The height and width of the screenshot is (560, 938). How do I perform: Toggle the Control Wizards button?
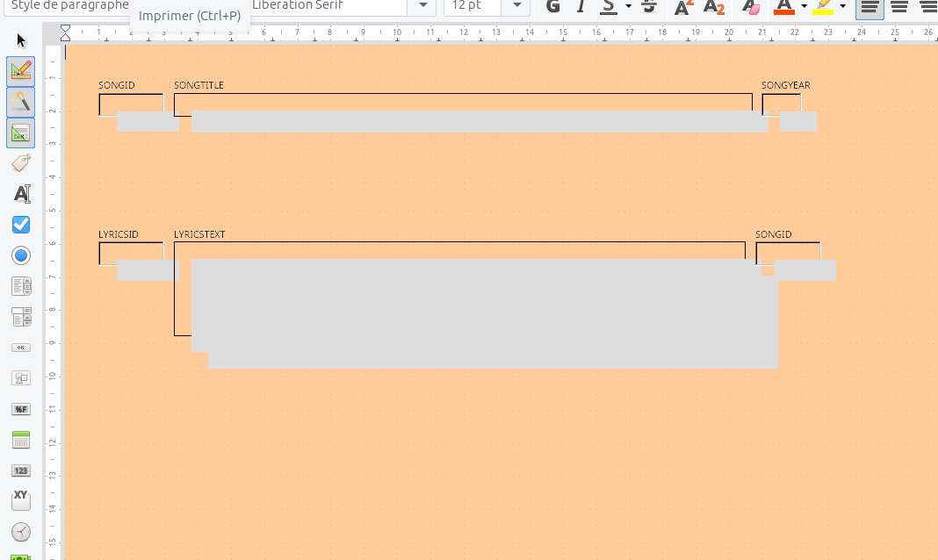click(21, 102)
